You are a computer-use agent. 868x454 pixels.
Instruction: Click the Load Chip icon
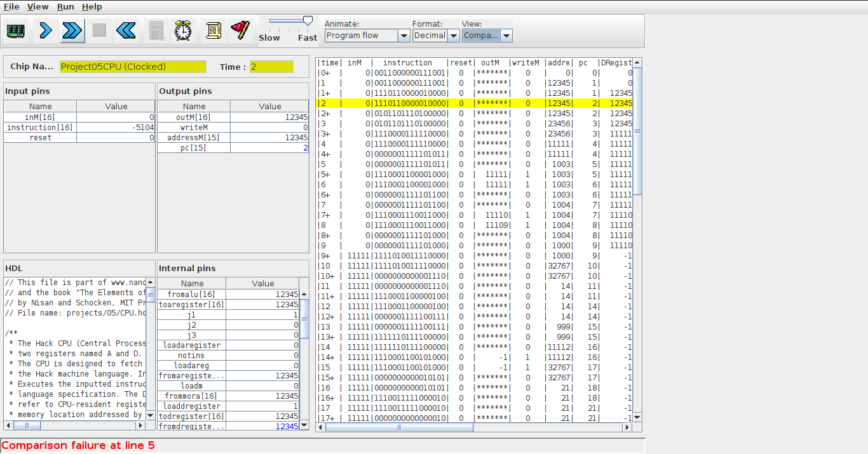[x=16, y=30]
